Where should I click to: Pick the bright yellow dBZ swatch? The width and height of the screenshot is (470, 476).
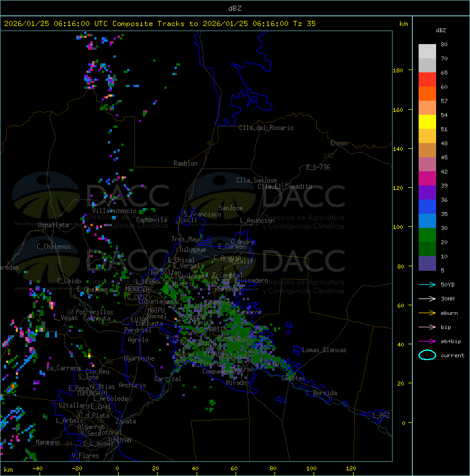pos(427,122)
